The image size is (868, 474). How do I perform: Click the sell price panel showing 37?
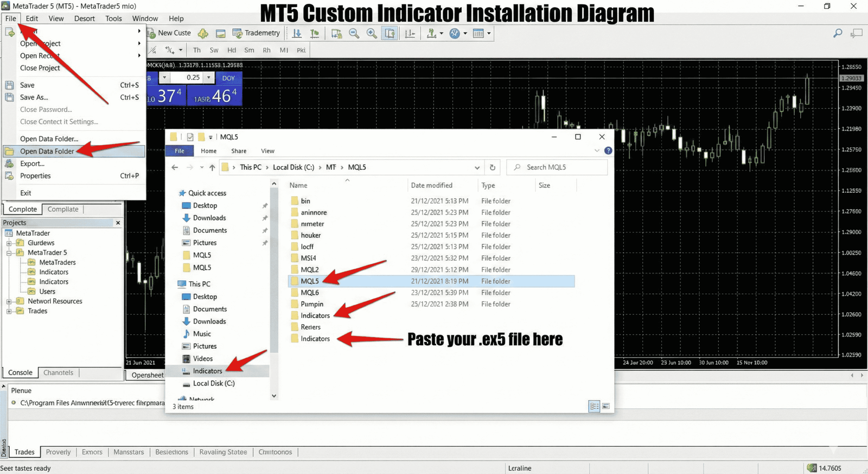click(x=167, y=96)
